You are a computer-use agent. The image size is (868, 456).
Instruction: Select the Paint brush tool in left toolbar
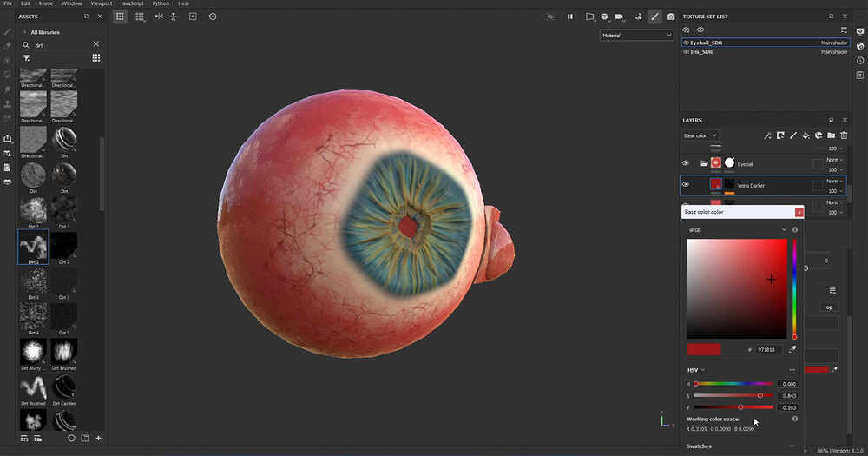[8, 32]
